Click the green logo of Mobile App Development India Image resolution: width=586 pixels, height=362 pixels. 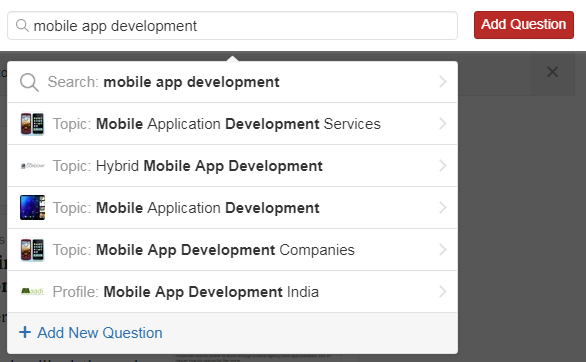pyautogui.click(x=33, y=291)
